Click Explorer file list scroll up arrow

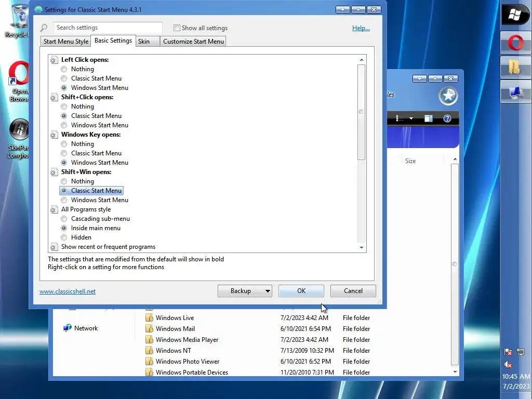[455, 159]
